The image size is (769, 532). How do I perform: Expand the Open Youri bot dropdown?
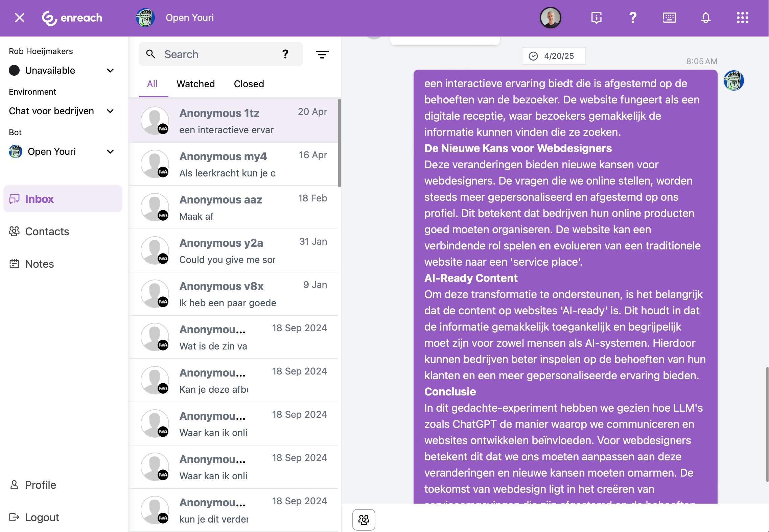point(110,151)
